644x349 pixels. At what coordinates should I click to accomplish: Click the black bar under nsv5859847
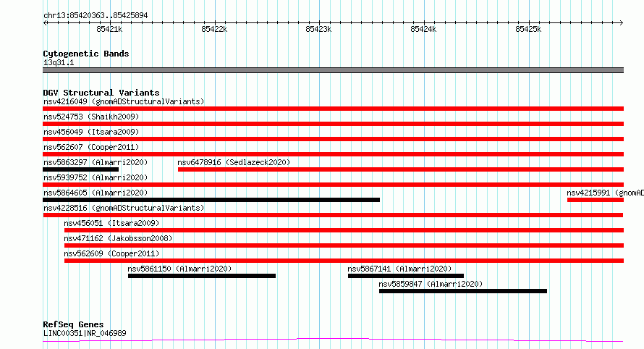tap(463, 291)
